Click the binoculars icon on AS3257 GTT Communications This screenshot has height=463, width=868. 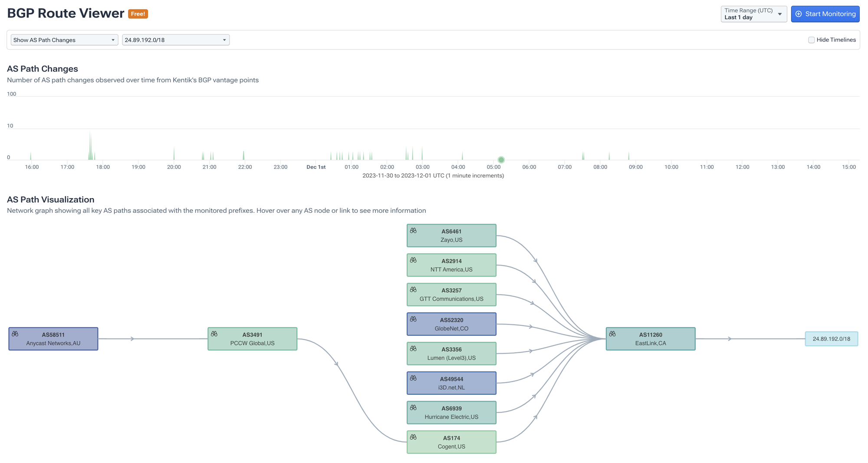(414, 289)
